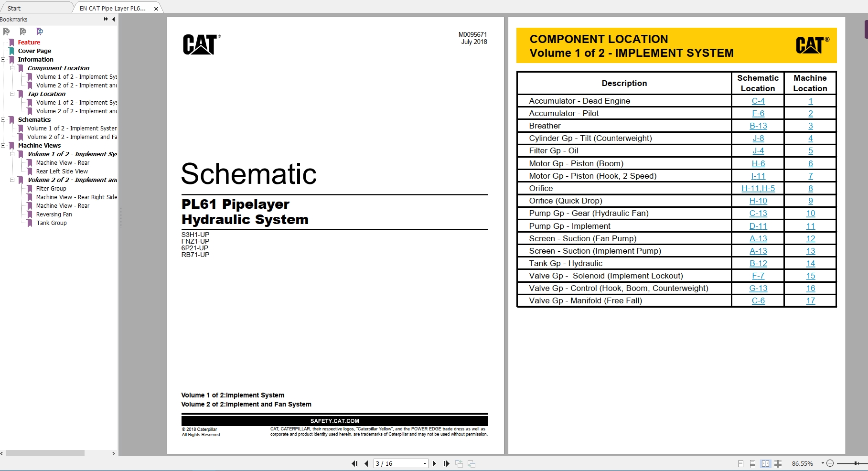Select the purple go-to-bookmark icon
The image size is (868, 471).
40,32
